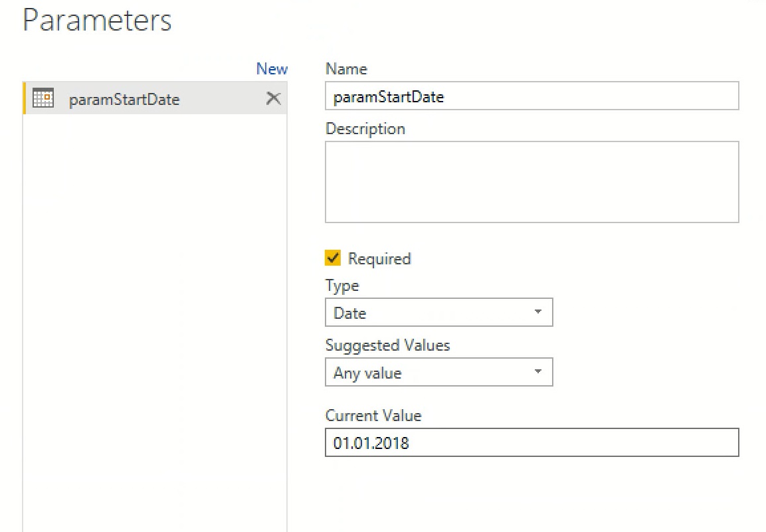Create a parameter with the New link

(x=272, y=68)
